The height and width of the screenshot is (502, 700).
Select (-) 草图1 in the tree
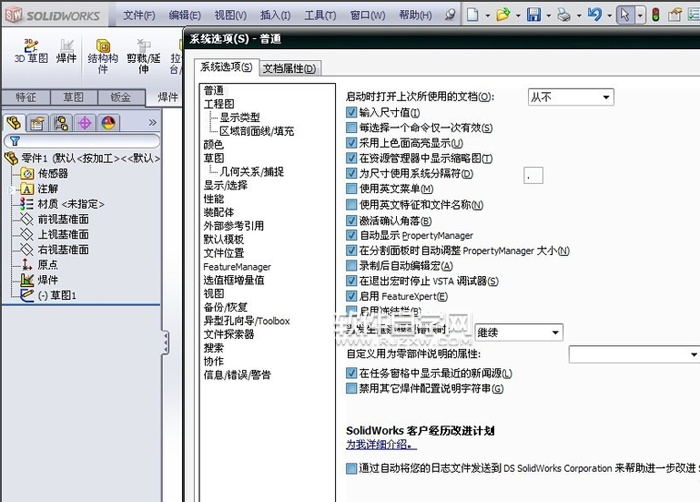coord(57,295)
